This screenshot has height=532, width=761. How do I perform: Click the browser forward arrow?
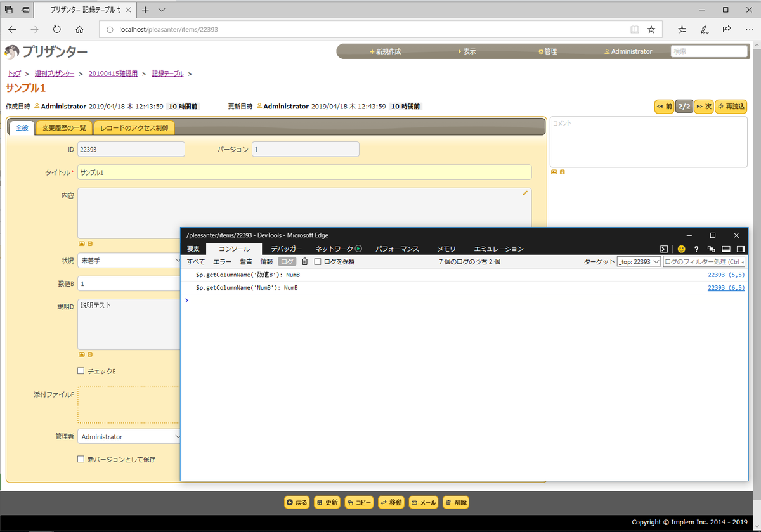pos(34,29)
